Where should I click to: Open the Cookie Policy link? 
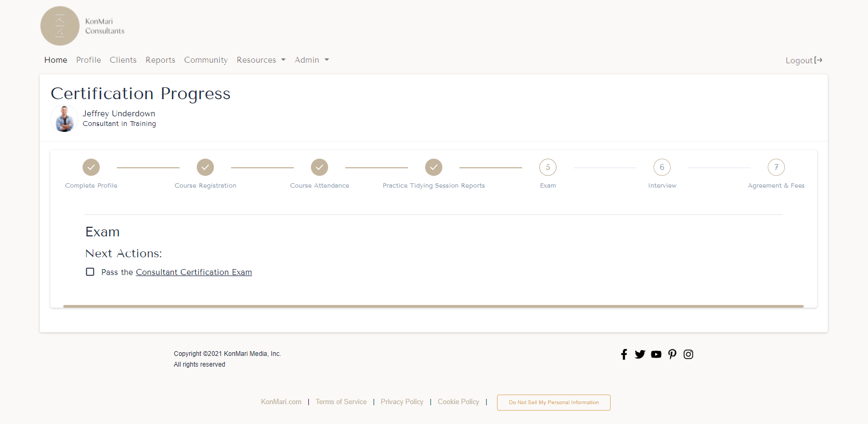458,402
